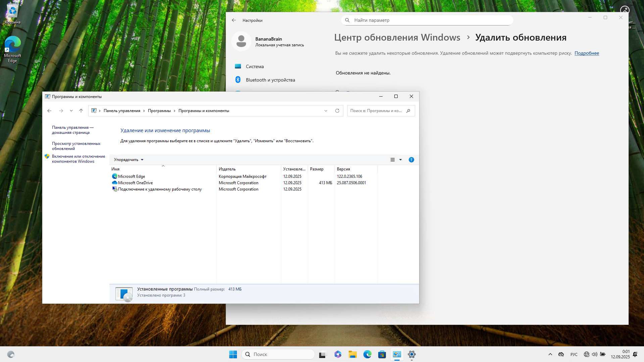Click the back arrow in the Settings window
The image size is (644, 362).
click(234, 20)
